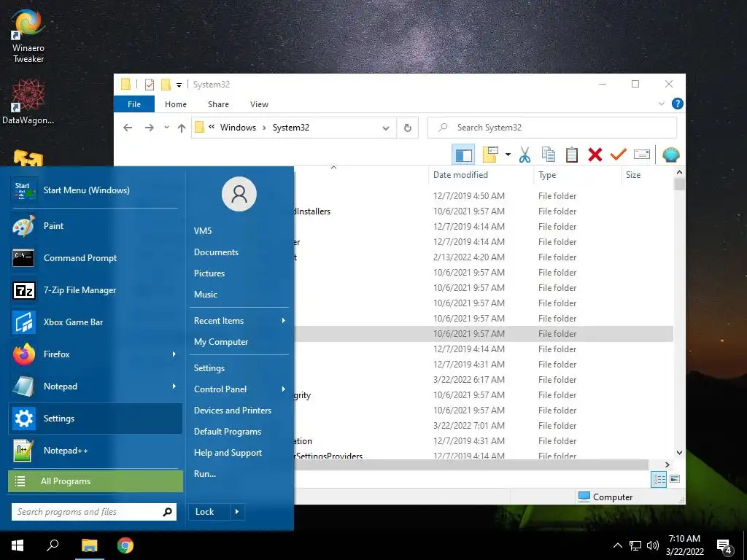This screenshot has height=560, width=747.
Task: Click the Cut scissors icon in Explorer toolbar
Action: coord(525,155)
